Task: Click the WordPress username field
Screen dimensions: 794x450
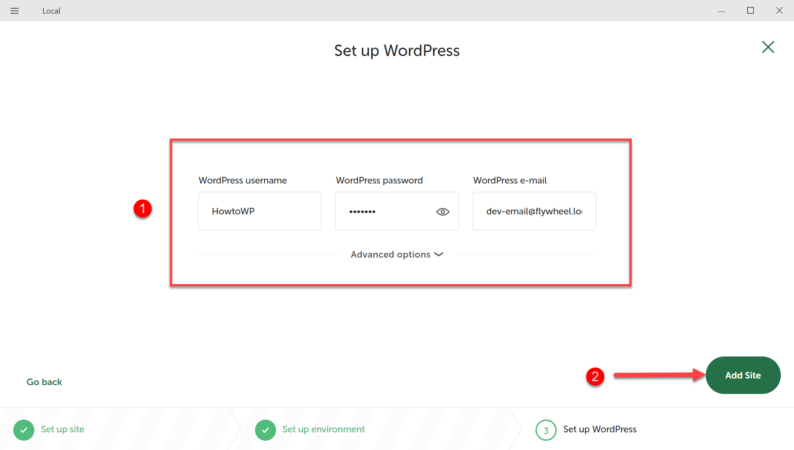Action: tap(259, 211)
